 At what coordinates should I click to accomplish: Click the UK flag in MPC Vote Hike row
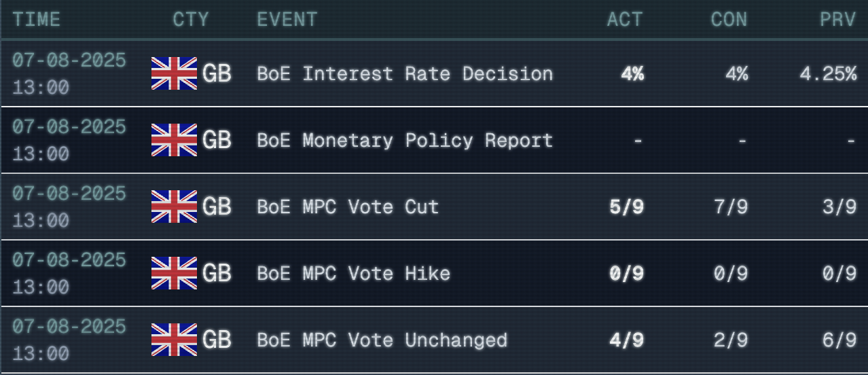(174, 273)
